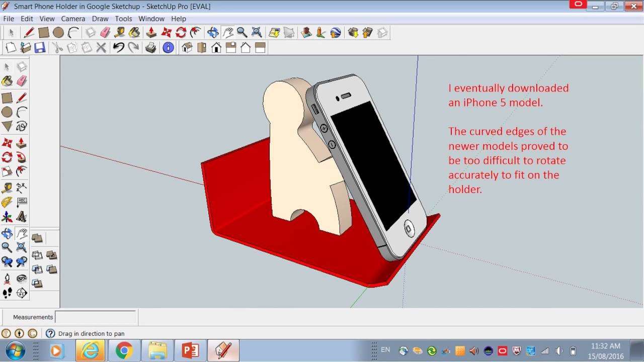Open the Tools menu
Screen dimensions: 644x362
[x=123, y=19]
